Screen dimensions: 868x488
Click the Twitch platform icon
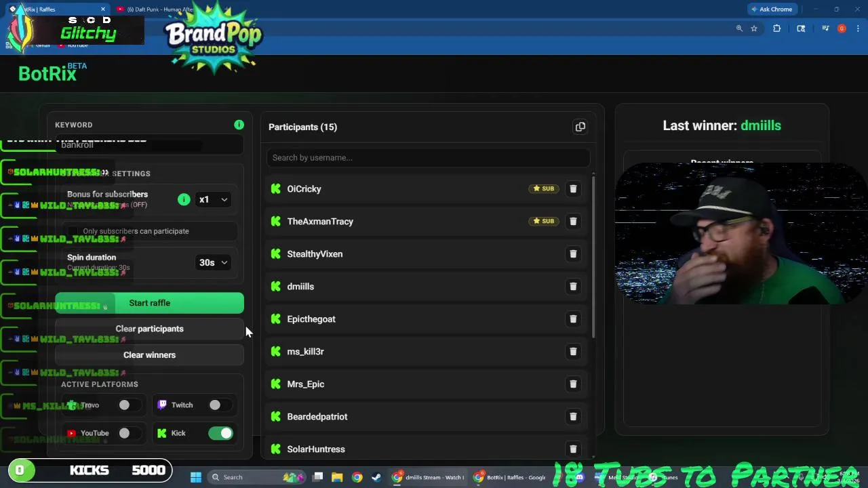(x=162, y=405)
